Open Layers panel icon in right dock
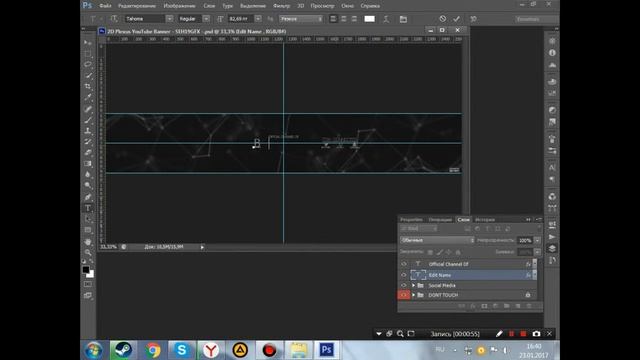The image size is (640, 360). point(552,248)
